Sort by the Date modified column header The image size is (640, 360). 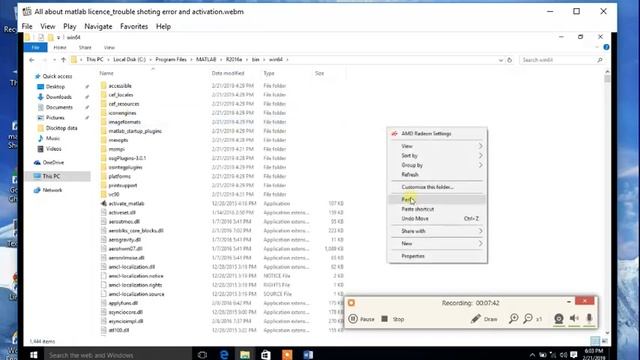[x=228, y=73]
